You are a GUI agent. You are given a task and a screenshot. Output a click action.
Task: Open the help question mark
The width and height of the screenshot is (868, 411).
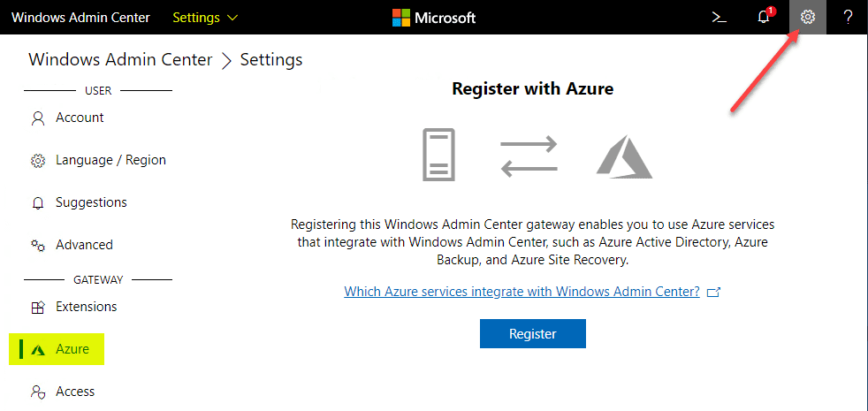point(848,18)
